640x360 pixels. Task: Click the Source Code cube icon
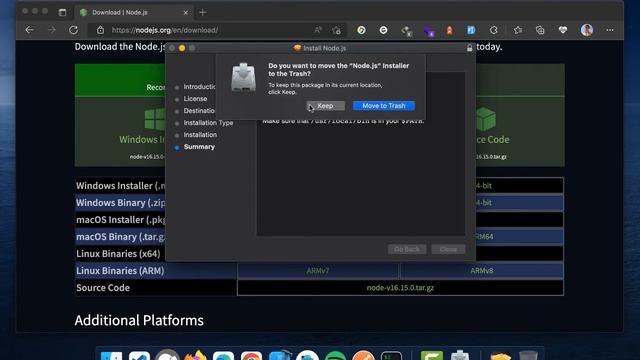coord(486,119)
